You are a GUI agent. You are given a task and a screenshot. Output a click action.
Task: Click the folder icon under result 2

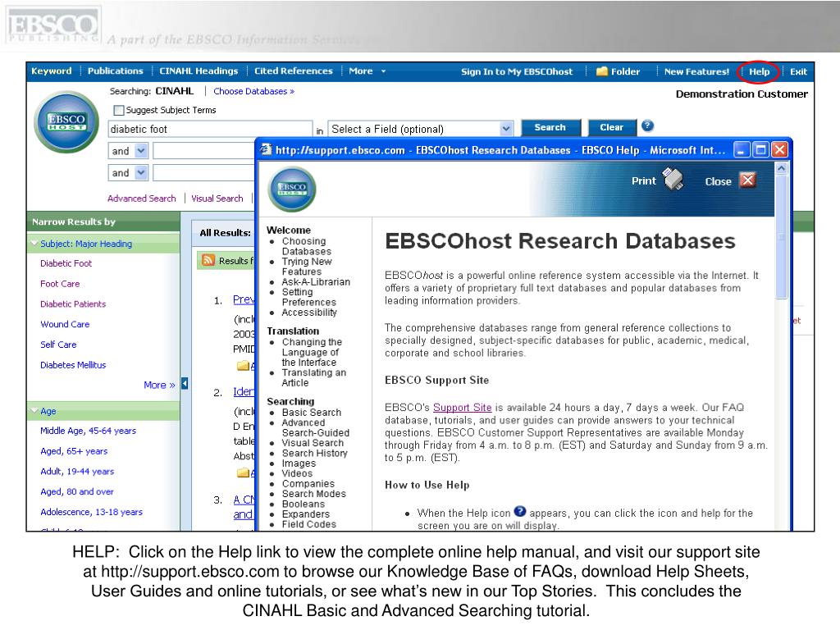(x=244, y=472)
